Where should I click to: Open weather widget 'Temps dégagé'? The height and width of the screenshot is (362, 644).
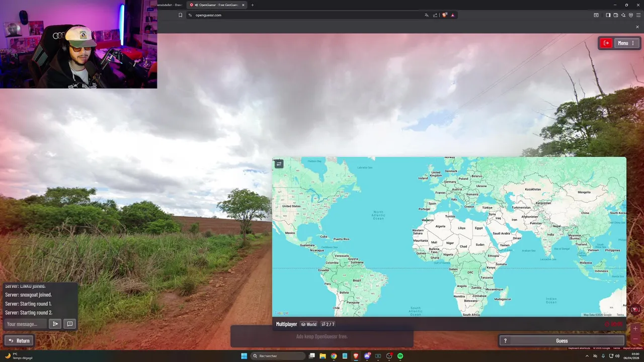tap(18, 356)
